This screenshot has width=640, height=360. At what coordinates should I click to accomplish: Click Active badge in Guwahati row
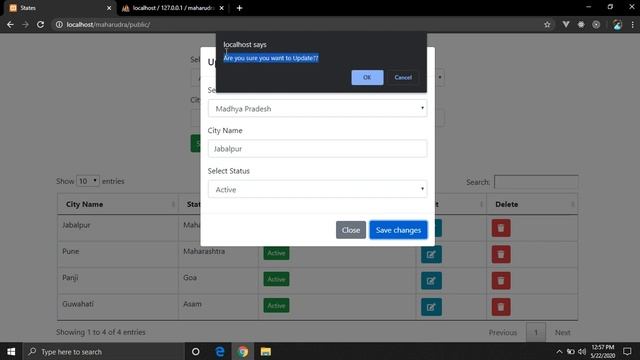coord(276,305)
